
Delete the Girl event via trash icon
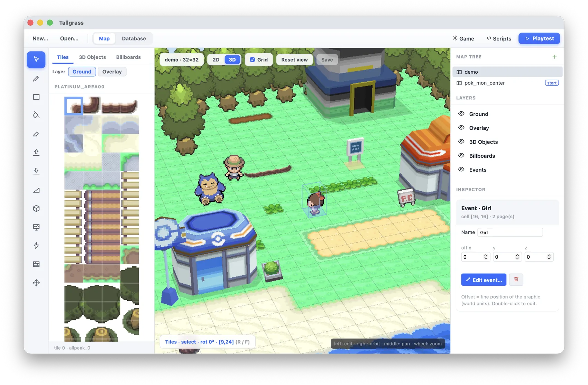point(516,279)
